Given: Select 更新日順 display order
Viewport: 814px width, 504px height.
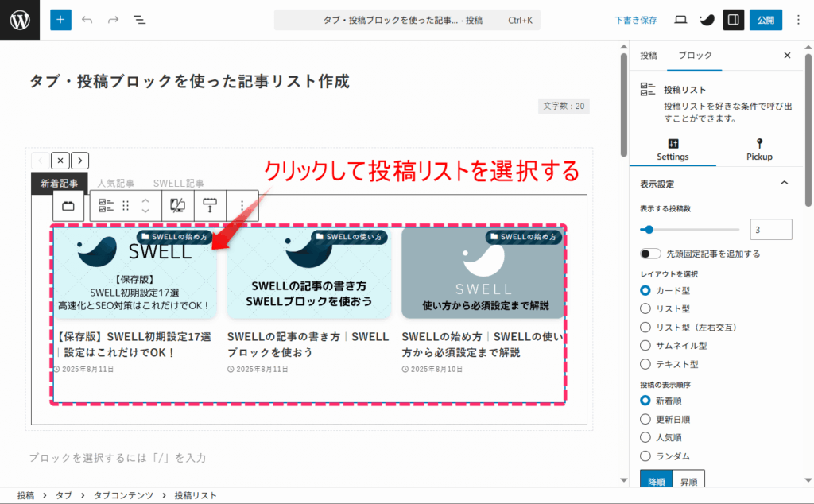Looking at the screenshot, I should pos(645,419).
